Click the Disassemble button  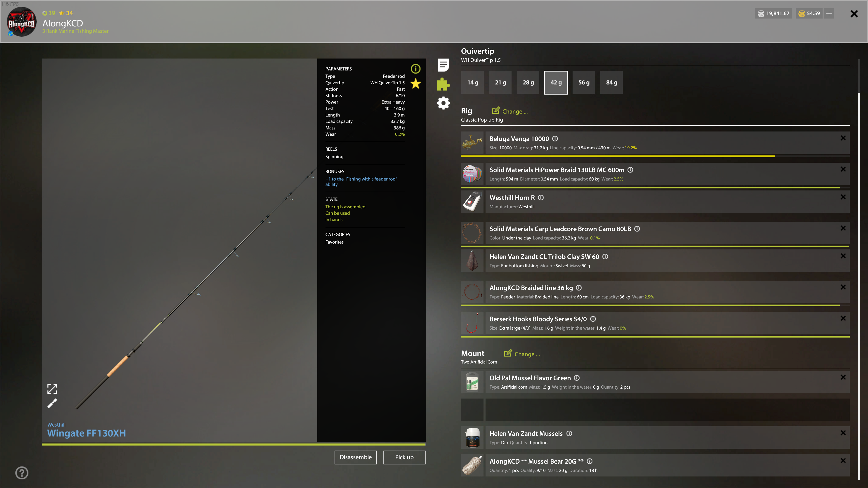coord(356,457)
